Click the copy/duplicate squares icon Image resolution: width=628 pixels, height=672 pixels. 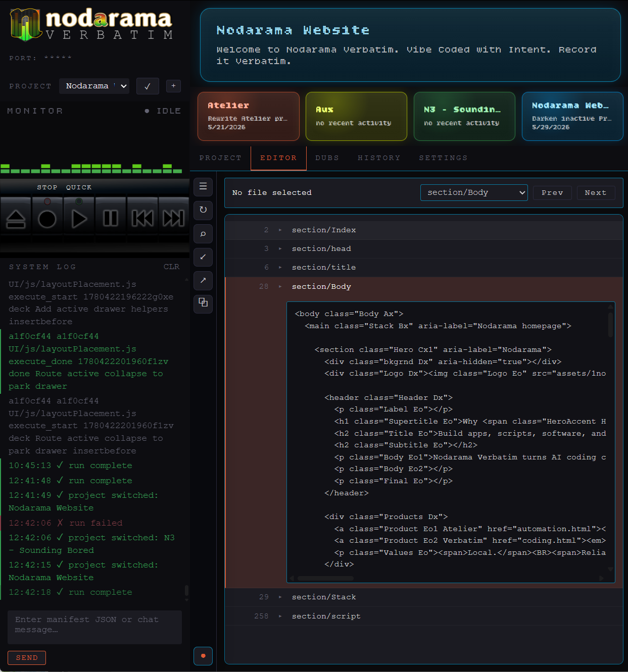coord(203,303)
